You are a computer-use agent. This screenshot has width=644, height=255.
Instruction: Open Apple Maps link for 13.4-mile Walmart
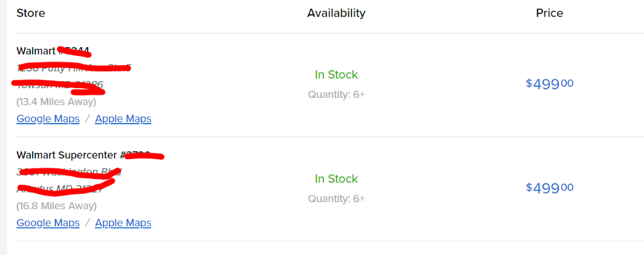point(123,119)
